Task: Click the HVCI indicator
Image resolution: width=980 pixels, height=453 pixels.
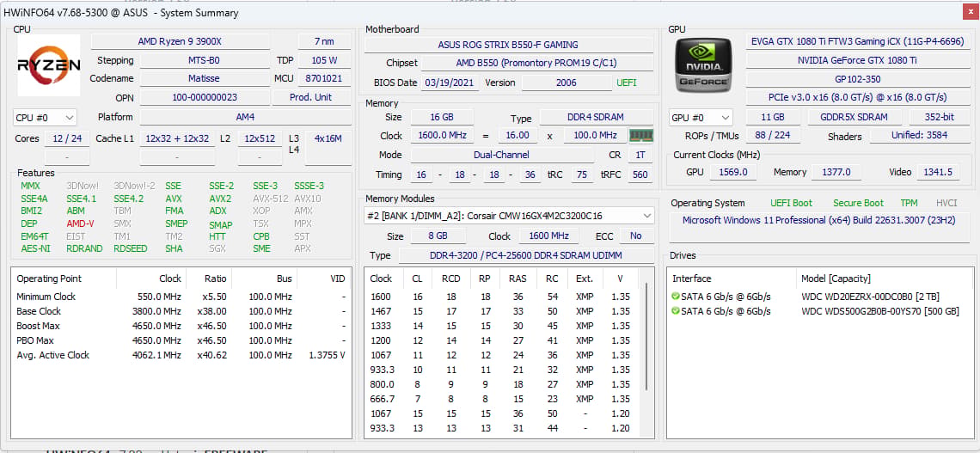Action: [x=946, y=203]
